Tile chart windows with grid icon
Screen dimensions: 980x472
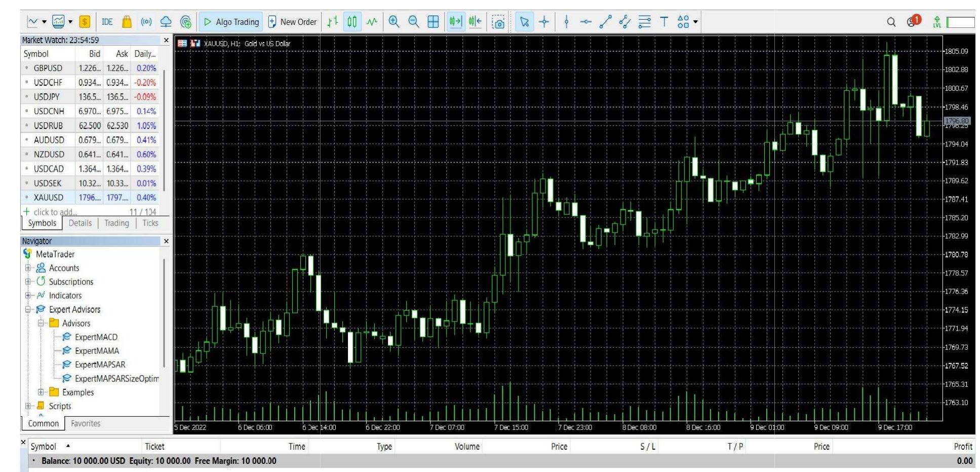[434, 22]
